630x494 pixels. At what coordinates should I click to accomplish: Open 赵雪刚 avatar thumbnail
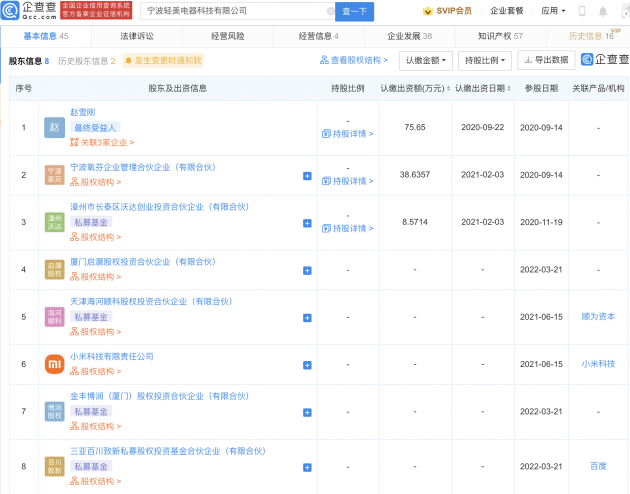click(x=54, y=128)
